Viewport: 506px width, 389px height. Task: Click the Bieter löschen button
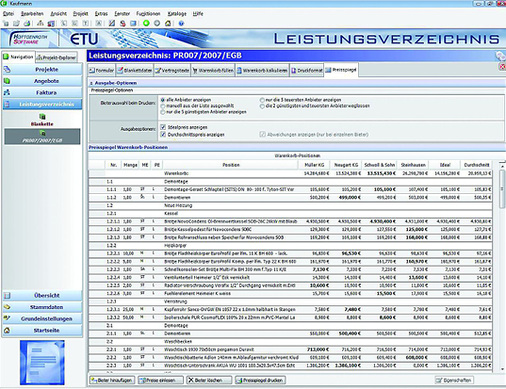coord(209,380)
